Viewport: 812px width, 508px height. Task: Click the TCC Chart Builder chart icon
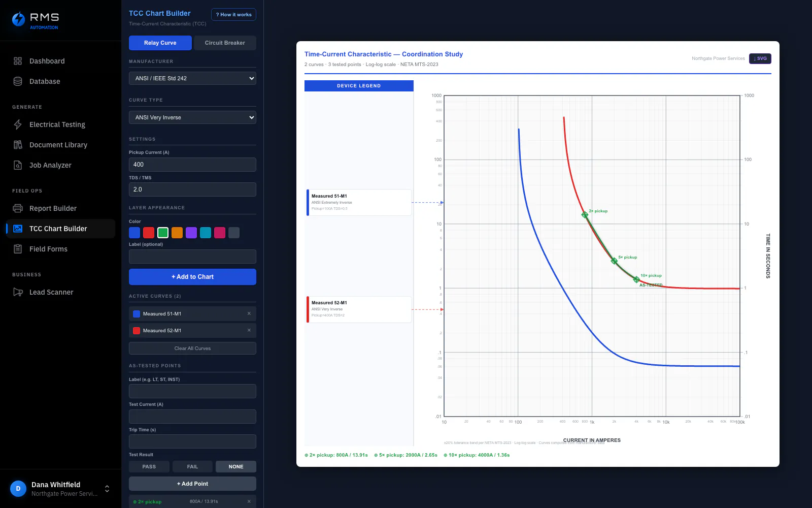pos(18,229)
